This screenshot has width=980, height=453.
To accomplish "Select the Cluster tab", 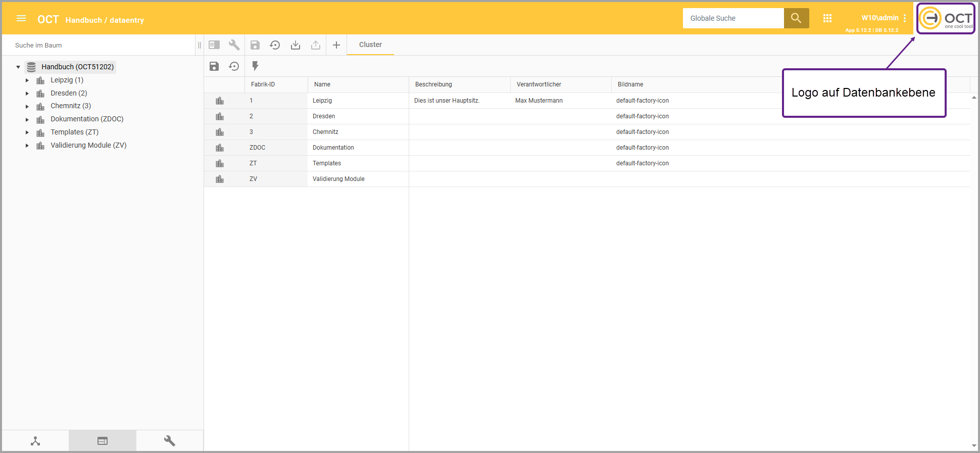I will pos(370,45).
